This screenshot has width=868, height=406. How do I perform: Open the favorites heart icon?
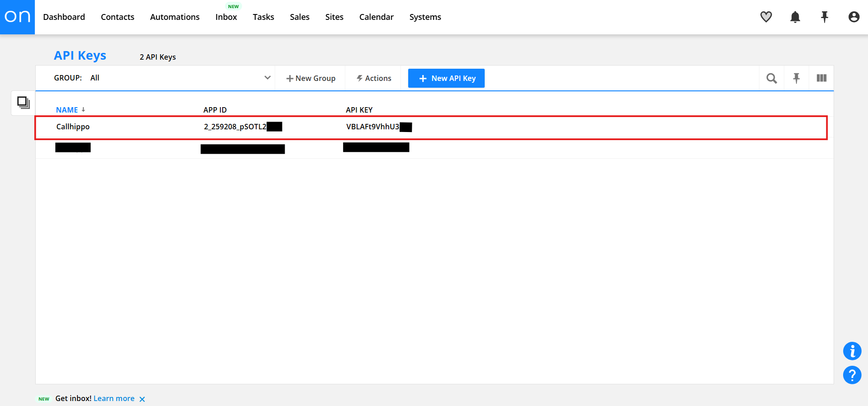point(766,17)
